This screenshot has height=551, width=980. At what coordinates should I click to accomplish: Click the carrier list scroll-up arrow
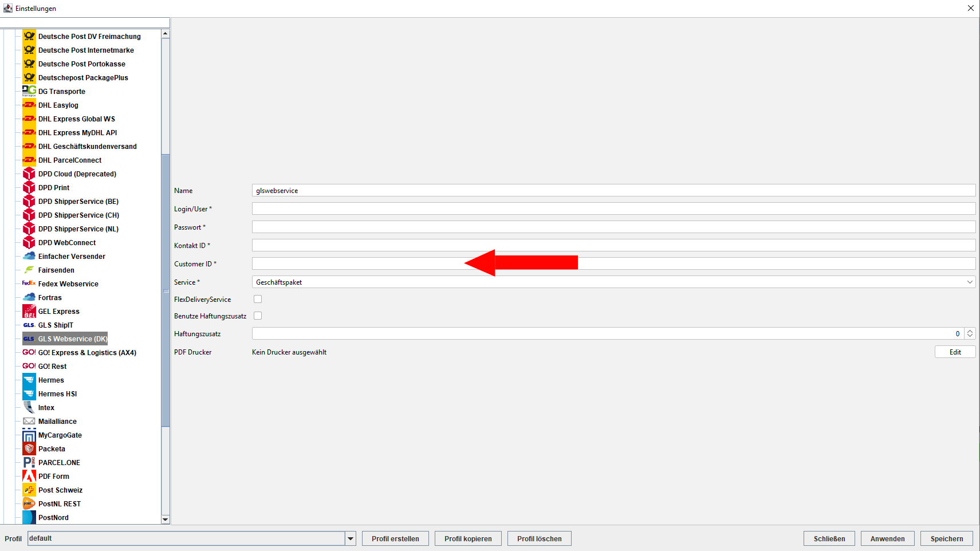166,34
